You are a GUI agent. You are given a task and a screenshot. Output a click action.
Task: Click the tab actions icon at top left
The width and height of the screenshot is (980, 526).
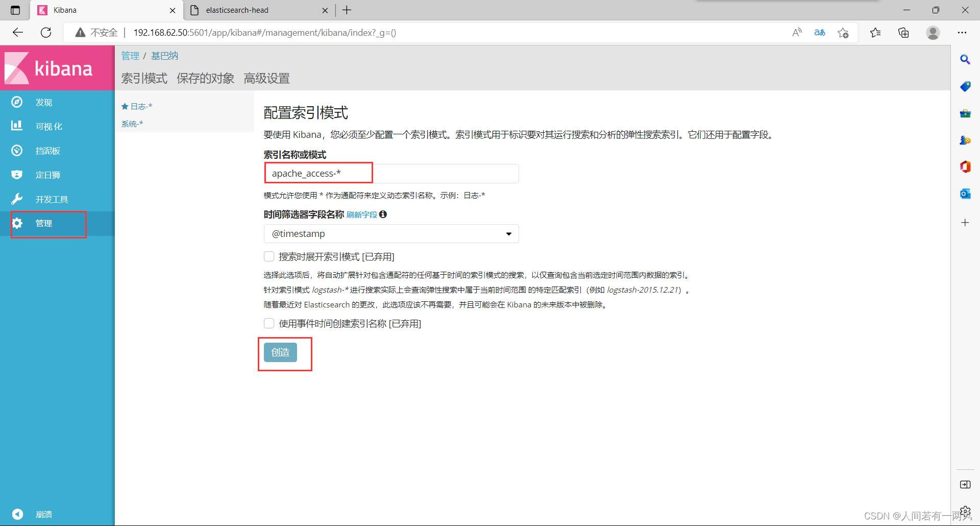point(15,10)
